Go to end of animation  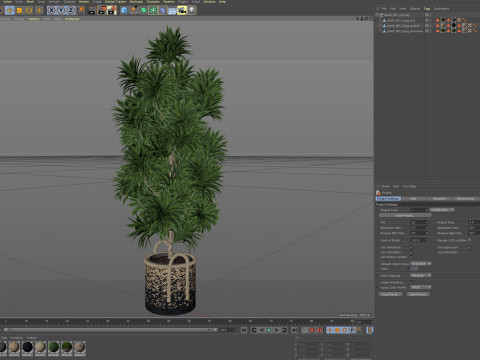coord(294,330)
